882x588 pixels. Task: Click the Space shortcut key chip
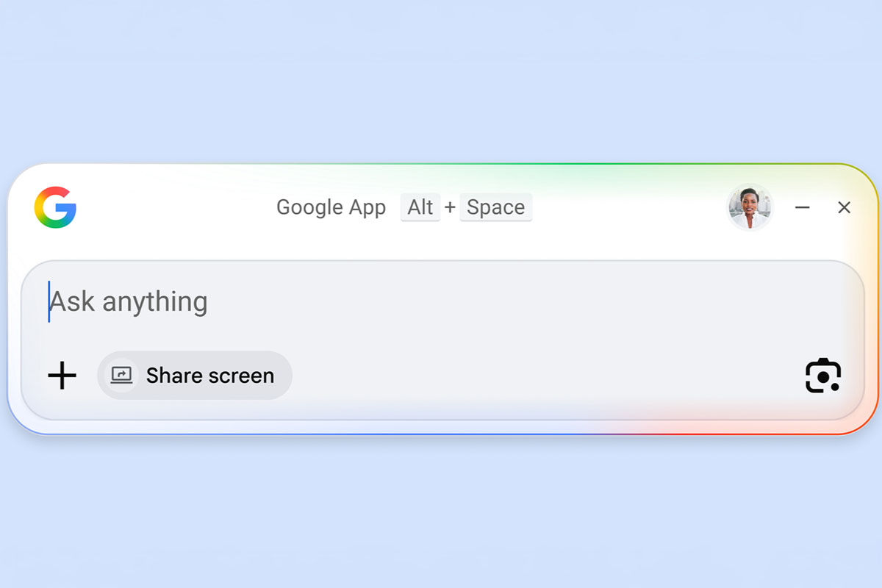(x=495, y=207)
